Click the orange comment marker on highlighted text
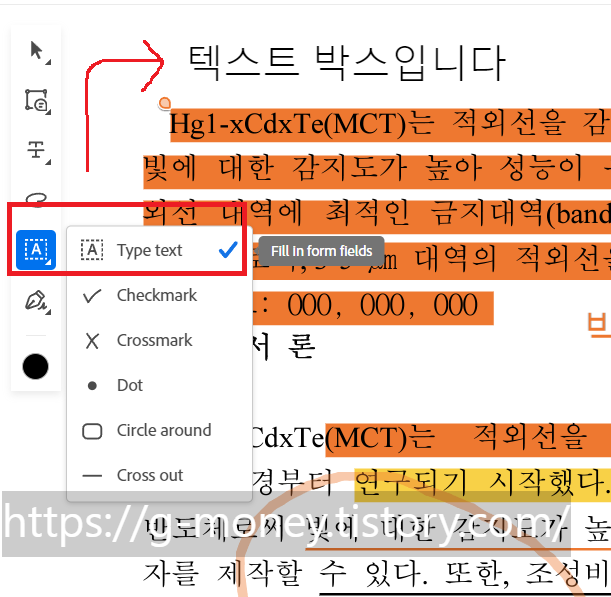611x597 pixels. click(165, 103)
